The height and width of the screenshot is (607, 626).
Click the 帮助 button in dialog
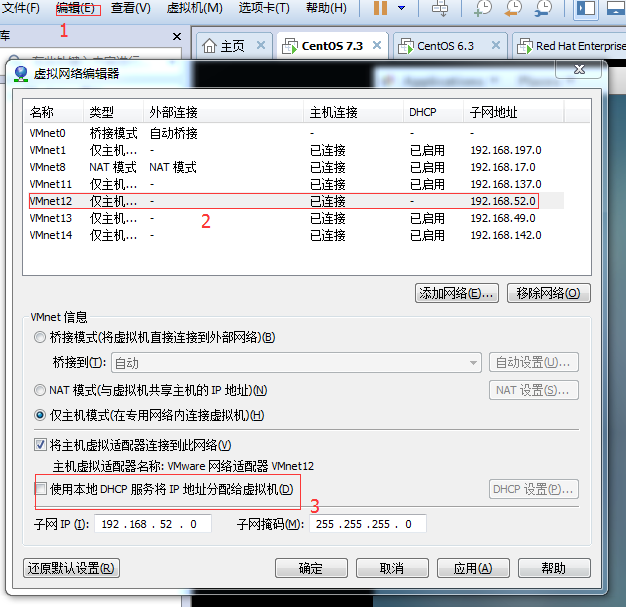(x=554, y=568)
